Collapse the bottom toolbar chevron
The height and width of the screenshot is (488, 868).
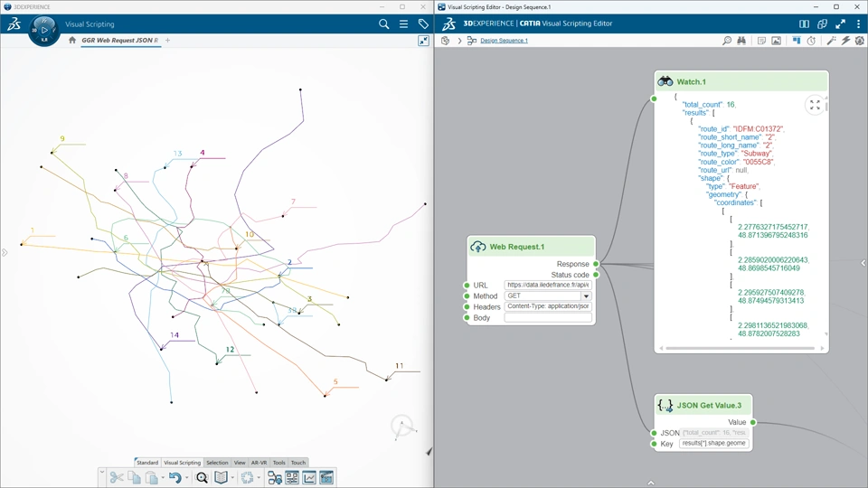coord(102,472)
